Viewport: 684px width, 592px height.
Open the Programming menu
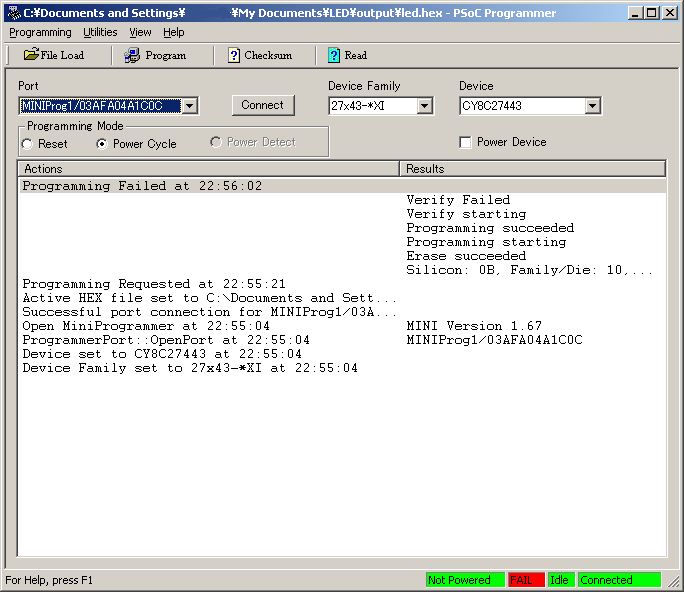pyautogui.click(x=40, y=32)
